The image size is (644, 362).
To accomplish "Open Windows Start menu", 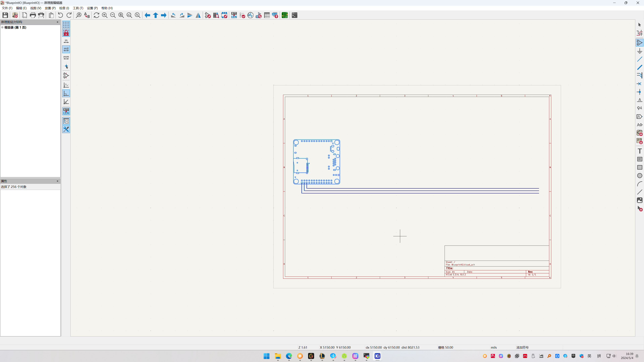I will point(266,356).
